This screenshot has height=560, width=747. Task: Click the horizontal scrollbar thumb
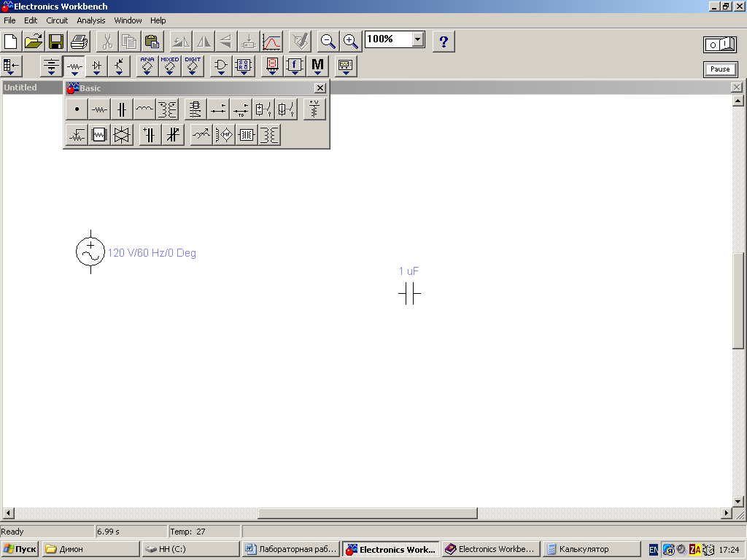click(368, 513)
